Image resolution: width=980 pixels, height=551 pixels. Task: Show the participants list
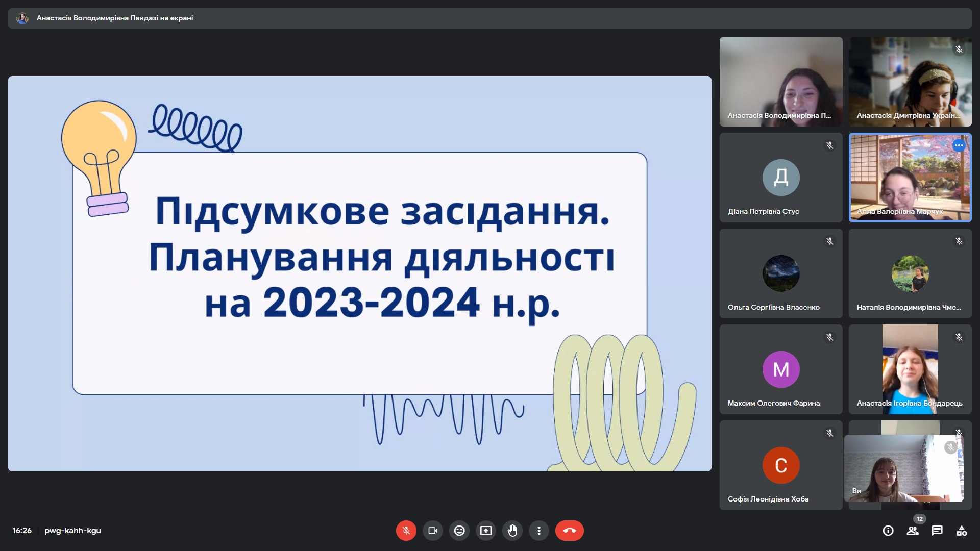point(913,531)
